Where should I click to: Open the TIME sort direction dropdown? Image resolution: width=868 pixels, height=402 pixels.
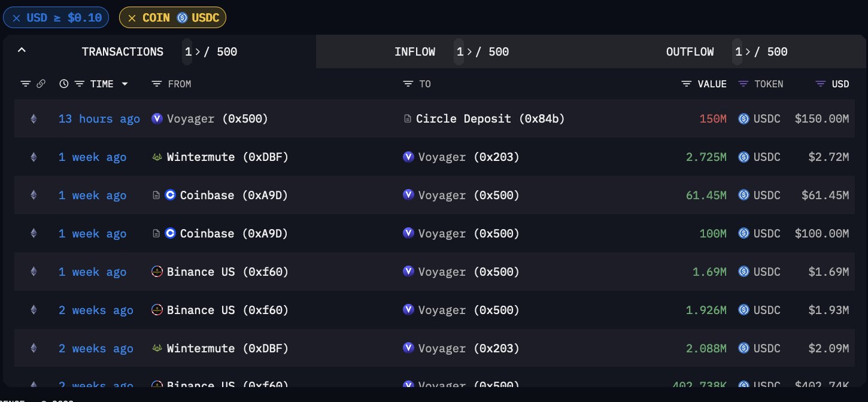click(x=125, y=84)
